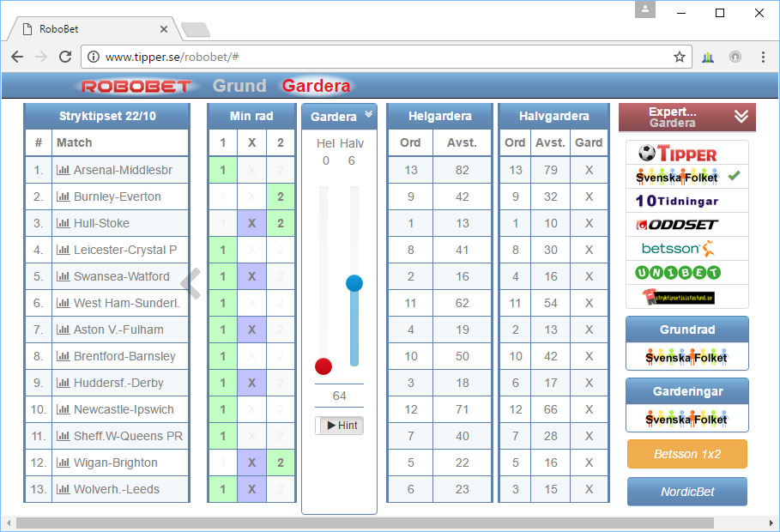Select Unibet source

(687, 272)
